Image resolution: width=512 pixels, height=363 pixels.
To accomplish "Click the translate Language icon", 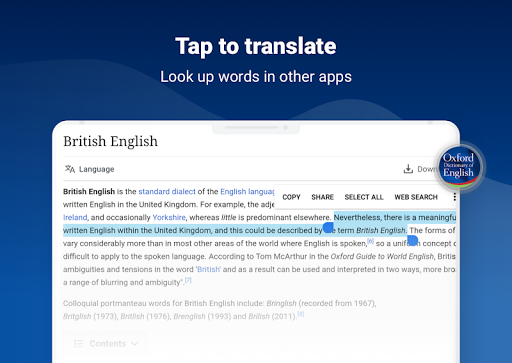I will tap(70, 169).
